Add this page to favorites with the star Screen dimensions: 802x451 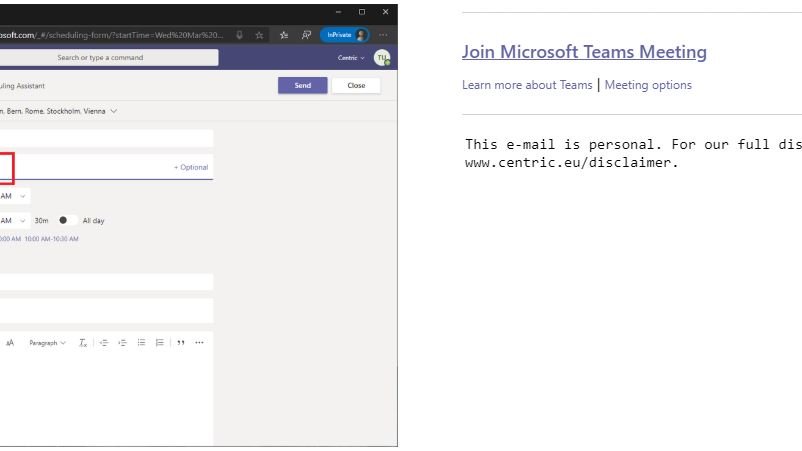click(259, 35)
